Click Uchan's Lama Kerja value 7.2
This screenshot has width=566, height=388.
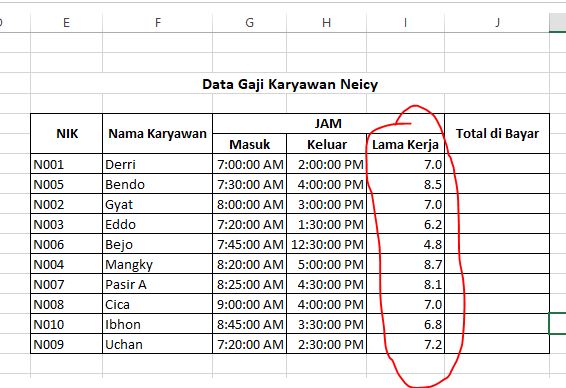pyautogui.click(x=405, y=344)
